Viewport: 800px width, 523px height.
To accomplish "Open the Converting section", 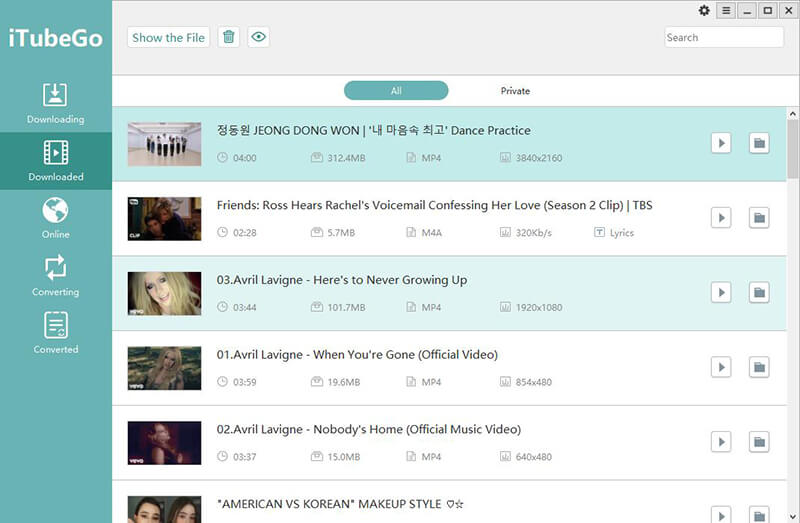I will 56,276.
